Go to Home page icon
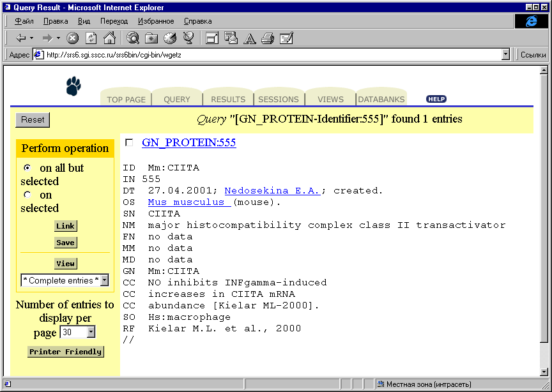The height and width of the screenshot is (392, 552). (109, 38)
